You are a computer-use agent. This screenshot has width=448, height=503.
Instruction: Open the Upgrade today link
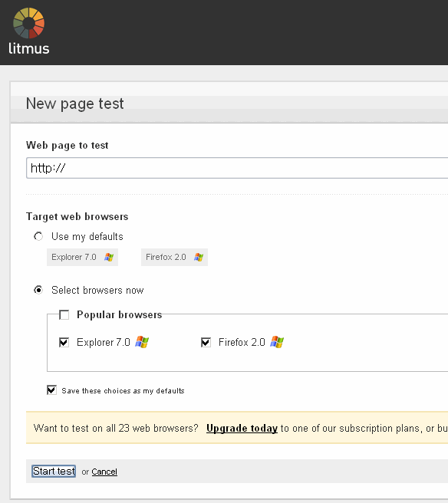click(242, 429)
